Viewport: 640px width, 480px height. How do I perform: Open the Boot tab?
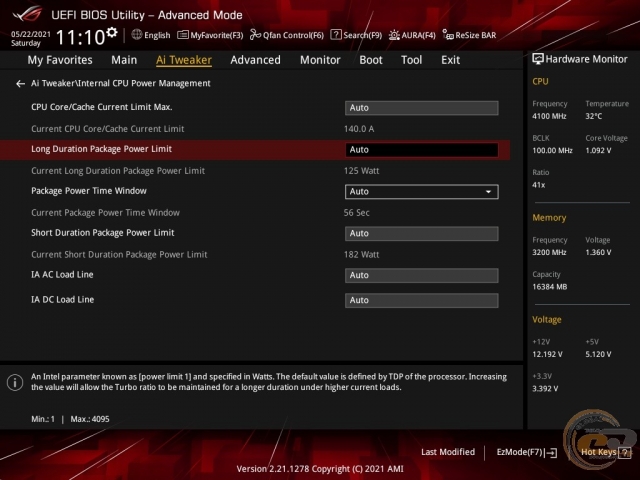coord(371,60)
